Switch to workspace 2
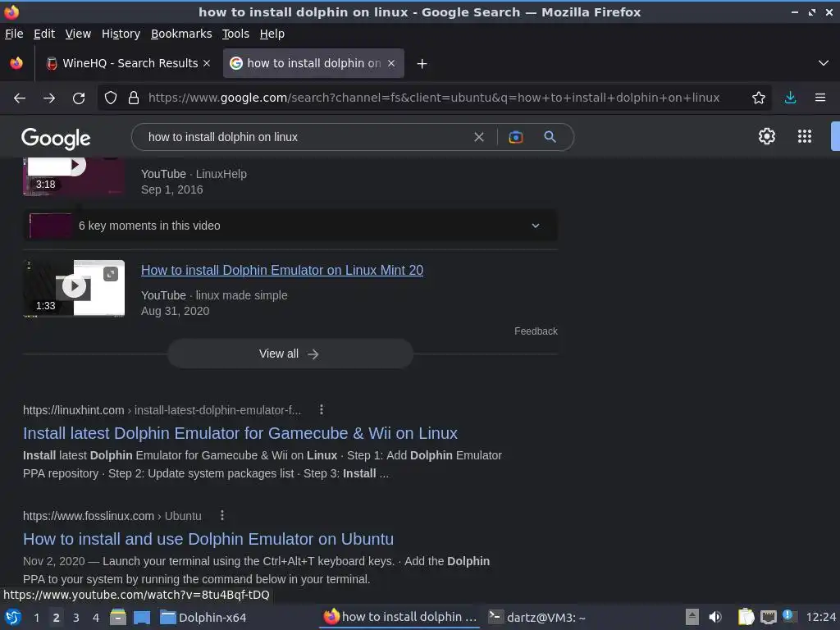840x630 pixels. [56, 618]
